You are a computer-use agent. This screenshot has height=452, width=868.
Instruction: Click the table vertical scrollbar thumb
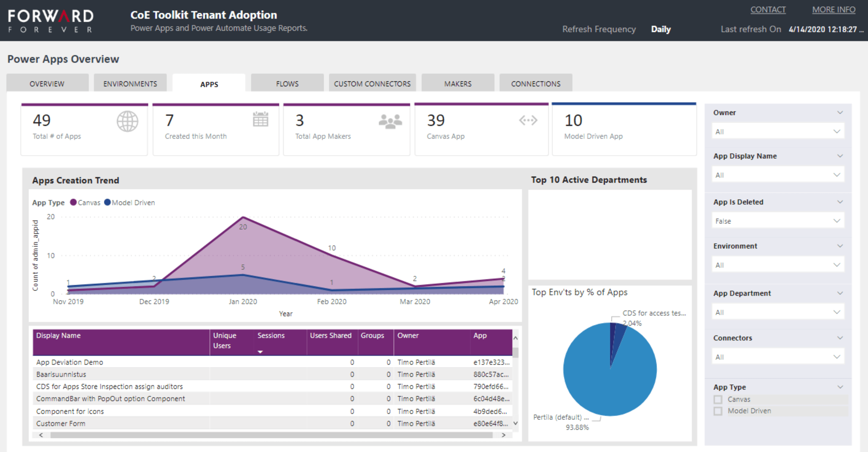[x=515, y=352]
